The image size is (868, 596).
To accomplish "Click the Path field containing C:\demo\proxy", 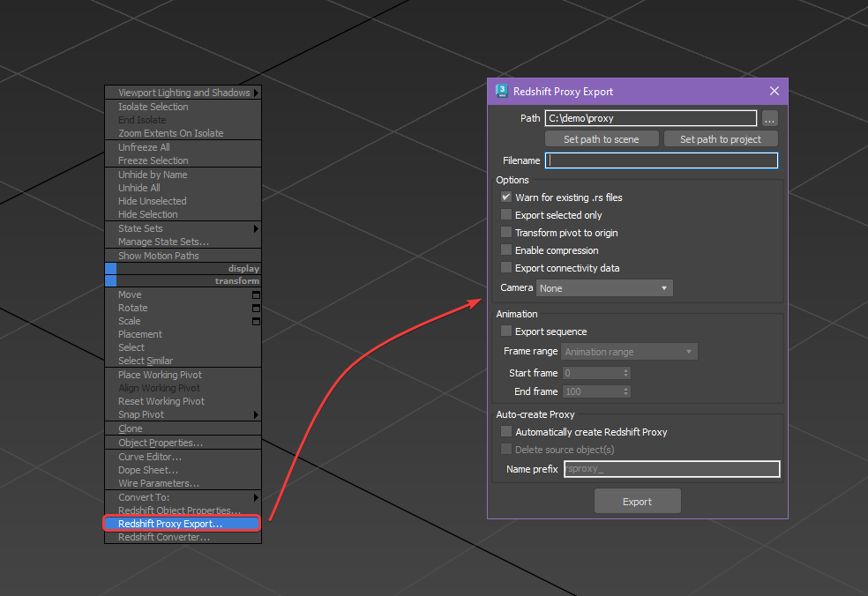I will pos(651,118).
